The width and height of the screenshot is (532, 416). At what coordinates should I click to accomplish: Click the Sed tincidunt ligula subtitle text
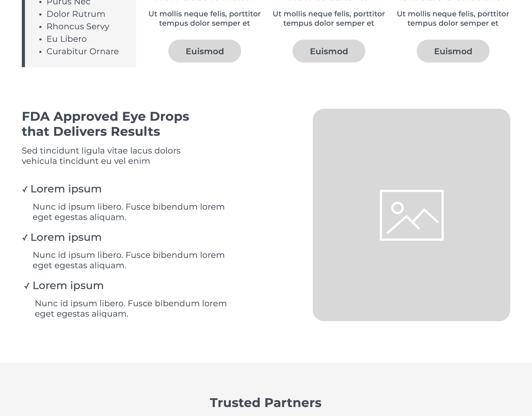[x=101, y=156]
